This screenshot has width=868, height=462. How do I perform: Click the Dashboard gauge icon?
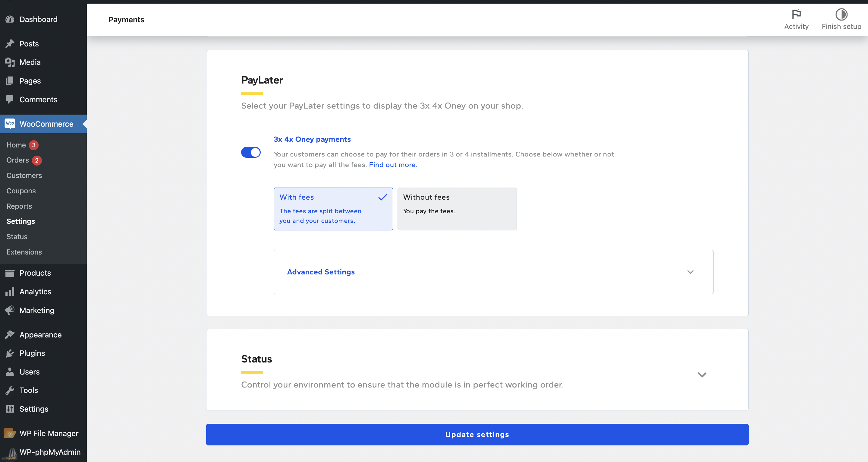(10, 19)
